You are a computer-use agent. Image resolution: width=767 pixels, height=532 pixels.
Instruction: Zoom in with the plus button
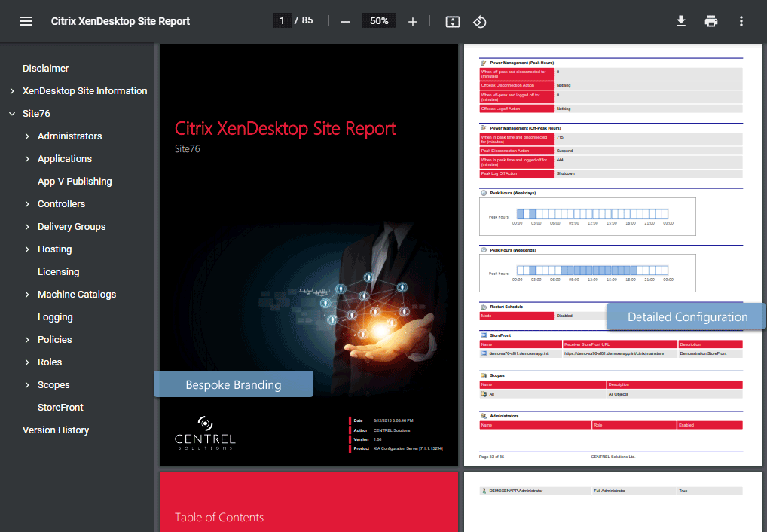coord(413,22)
